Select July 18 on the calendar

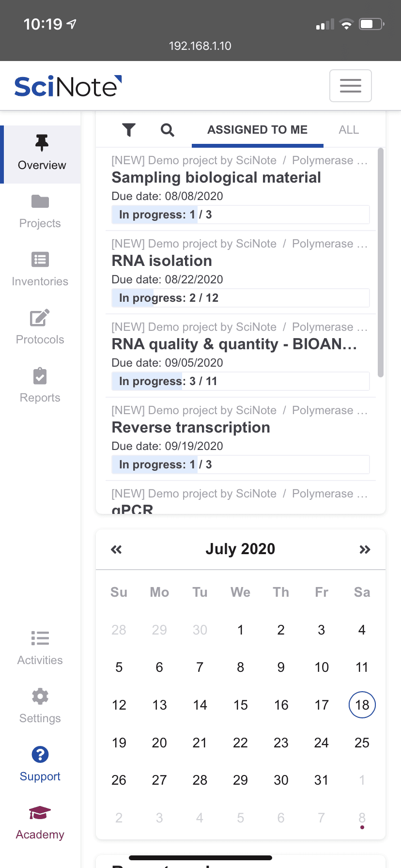362,705
